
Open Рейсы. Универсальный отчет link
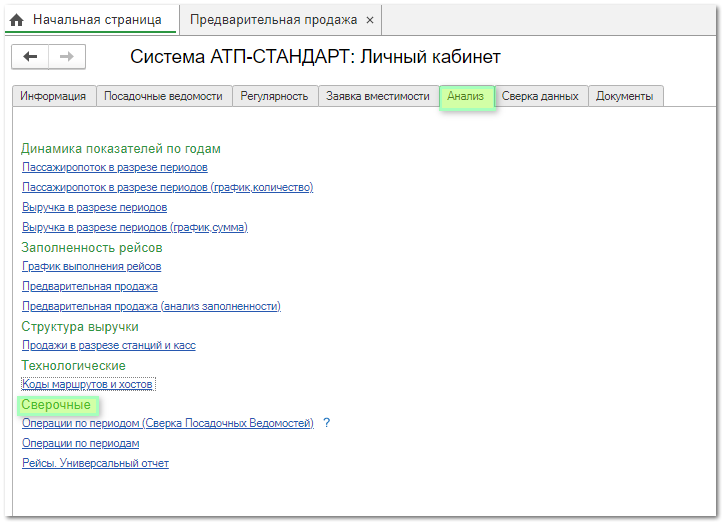point(95,463)
